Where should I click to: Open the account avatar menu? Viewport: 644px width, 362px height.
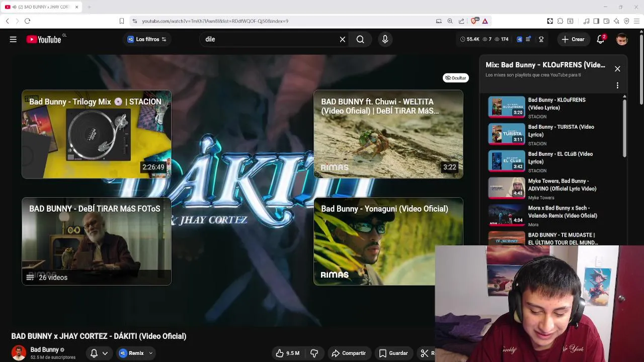point(622,39)
